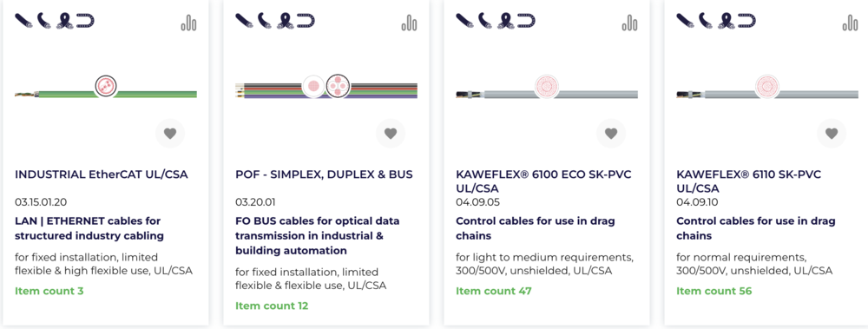
Task: Click the multicolor POF cable image
Action: click(326, 87)
